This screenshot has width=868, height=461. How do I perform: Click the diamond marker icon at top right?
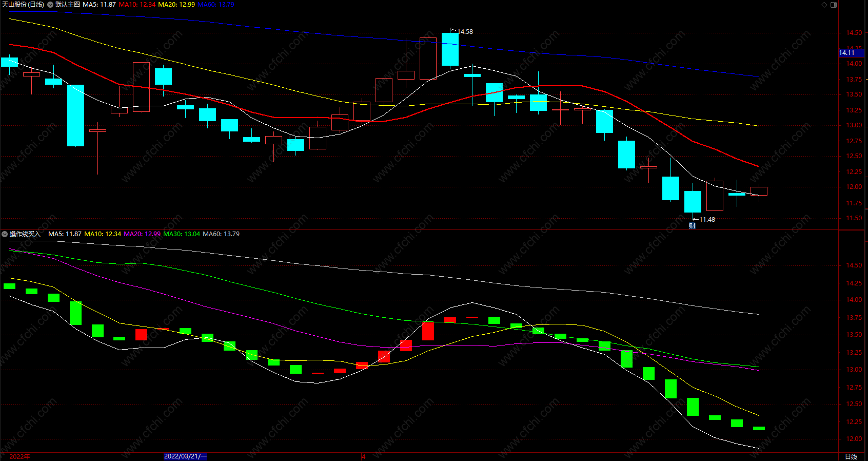[824, 5]
